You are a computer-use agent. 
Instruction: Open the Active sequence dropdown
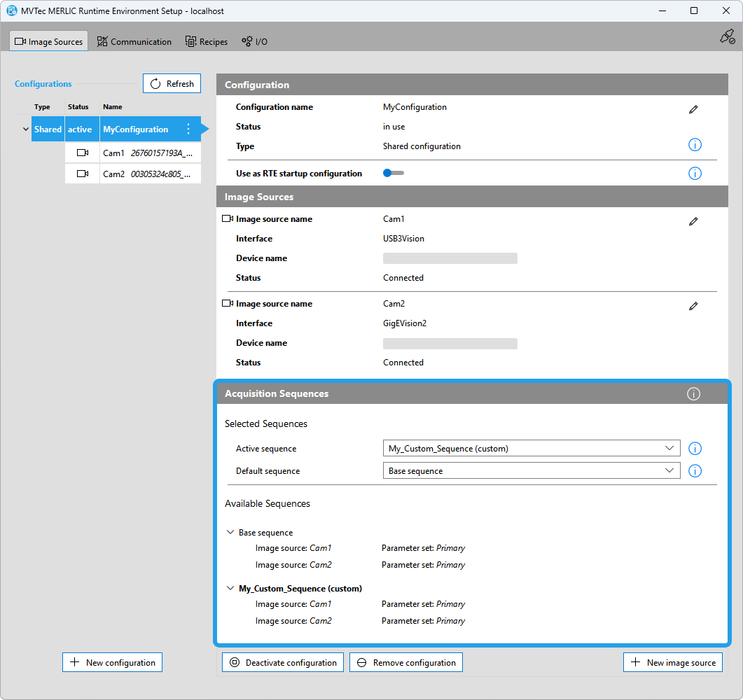point(531,449)
